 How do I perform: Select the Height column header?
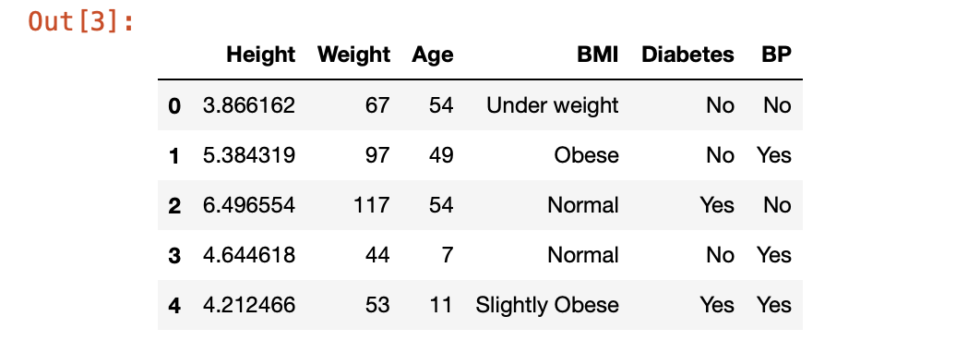[x=260, y=55]
